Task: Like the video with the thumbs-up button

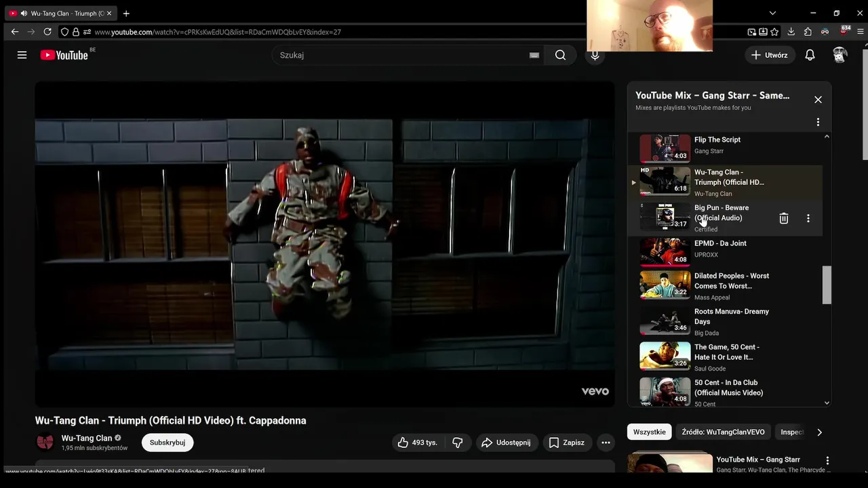Action: (x=418, y=443)
